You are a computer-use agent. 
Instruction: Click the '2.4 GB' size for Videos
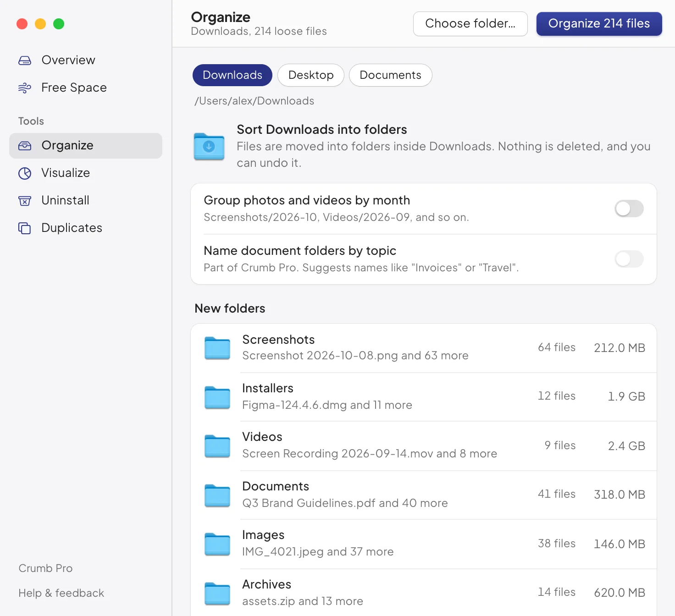click(626, 446)
